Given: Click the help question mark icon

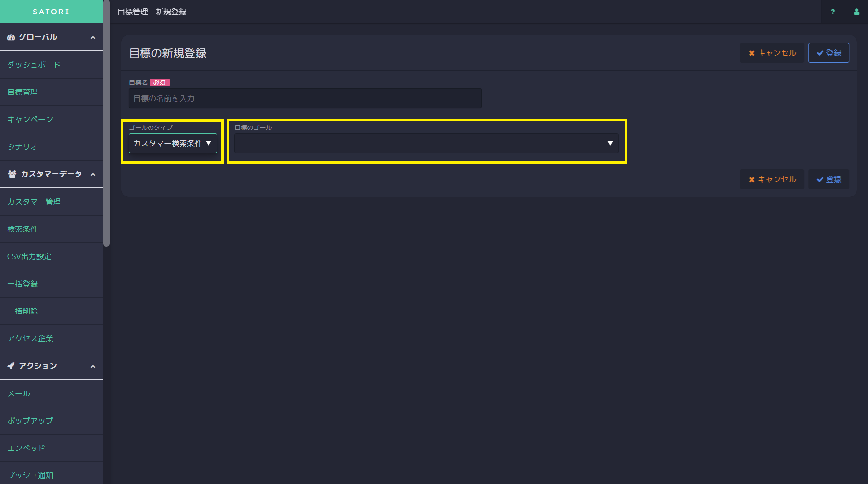Looking at the screenshot, I should click(833, 12).
